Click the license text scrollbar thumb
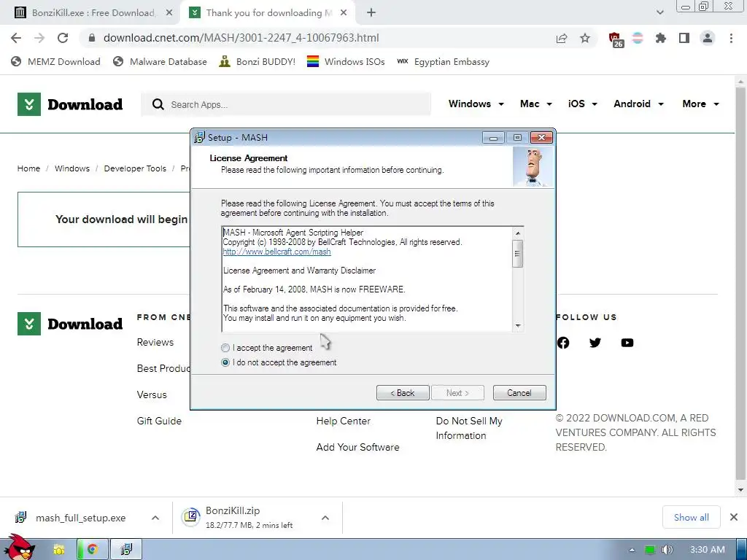 (517, 254)
